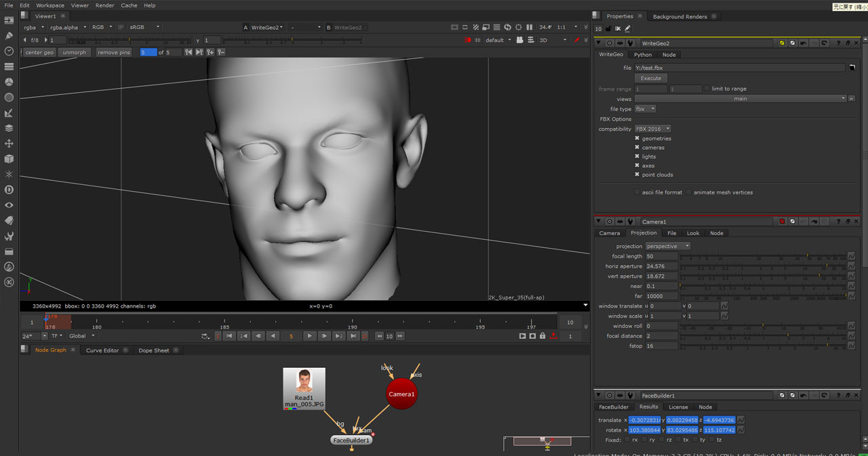Adjust the window roll slider

[763, 326]
